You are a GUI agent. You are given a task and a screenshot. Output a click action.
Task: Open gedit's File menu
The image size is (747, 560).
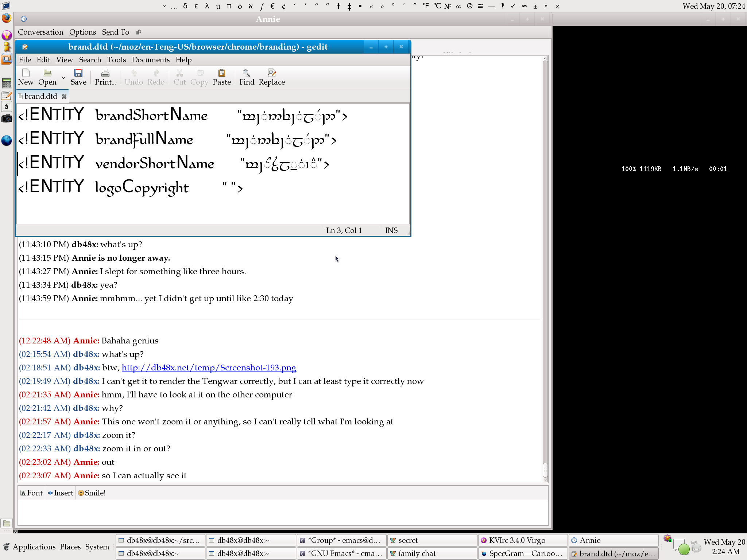25,60
